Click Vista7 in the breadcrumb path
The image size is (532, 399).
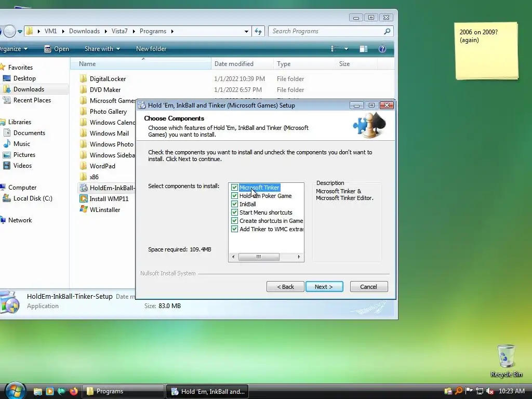[119, 31]
